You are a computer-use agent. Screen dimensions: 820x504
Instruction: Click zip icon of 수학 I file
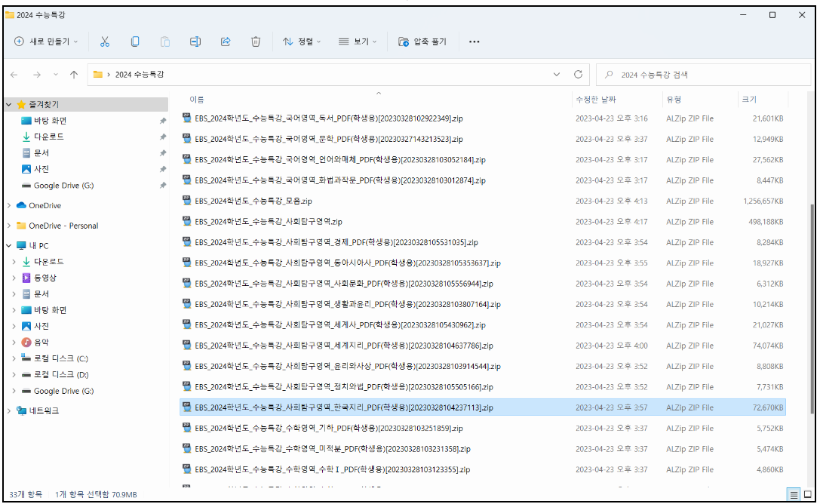(x=186, y=469)
